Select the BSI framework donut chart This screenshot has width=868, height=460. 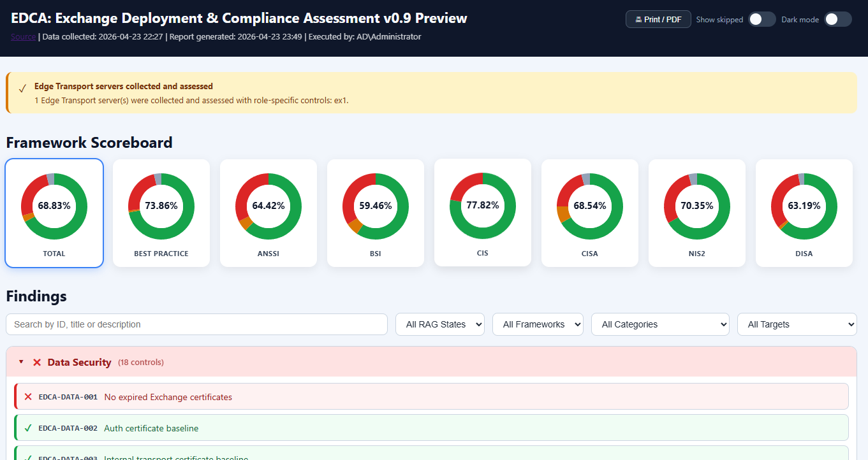point(376,213)
